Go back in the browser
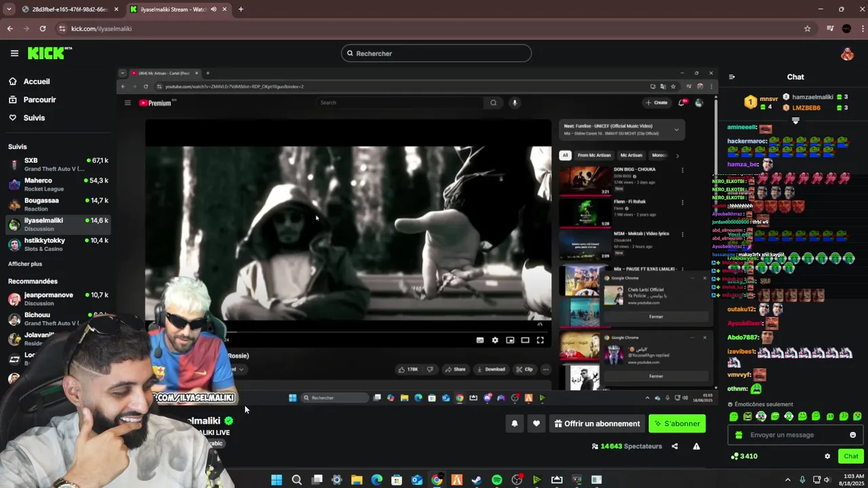The image size is (868, 488). (9, 28)
